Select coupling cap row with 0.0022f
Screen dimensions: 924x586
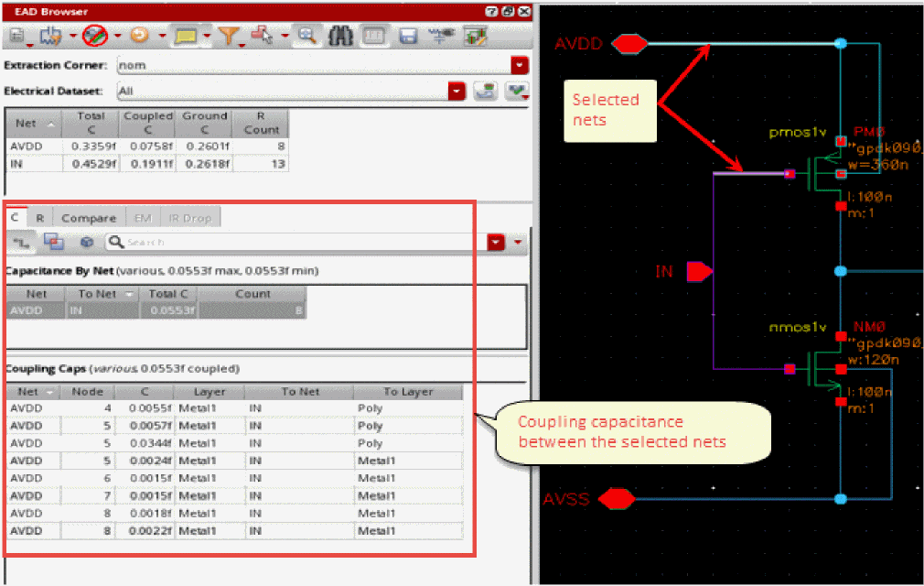(x=236, y=530)
